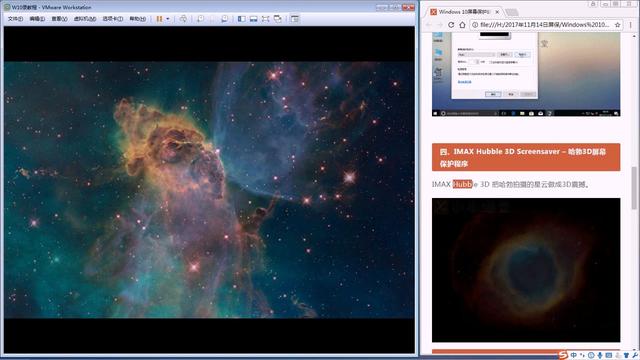Reload the browser page with refresh icon
640x360 pixels.
coord(451,25)
